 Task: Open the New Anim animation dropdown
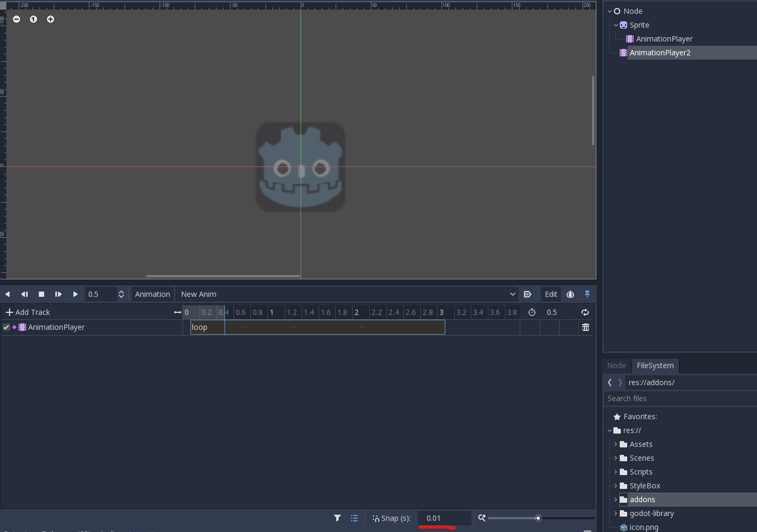(512, 294)
